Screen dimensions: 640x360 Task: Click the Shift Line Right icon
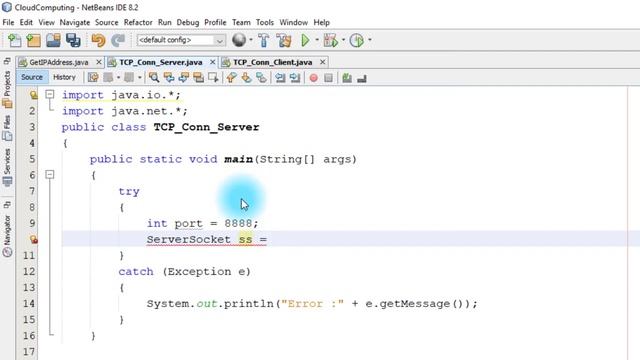(x=295, y=78)
